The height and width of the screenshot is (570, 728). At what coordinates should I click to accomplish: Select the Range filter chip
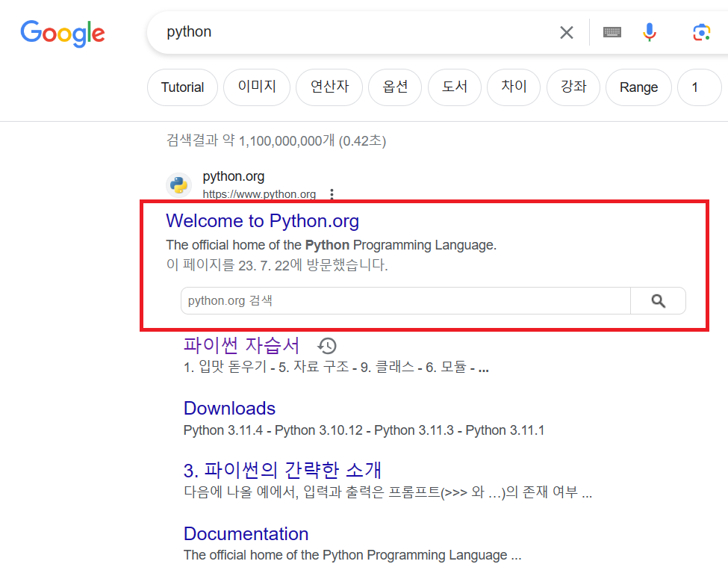[638, 87]
